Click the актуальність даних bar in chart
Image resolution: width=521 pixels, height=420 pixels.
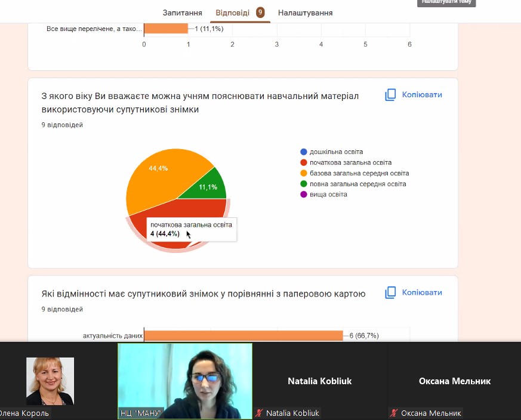coord(243,335)
